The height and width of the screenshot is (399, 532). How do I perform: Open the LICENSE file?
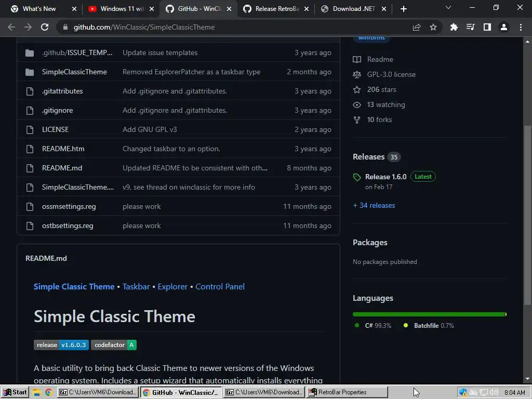click(55, 129)
